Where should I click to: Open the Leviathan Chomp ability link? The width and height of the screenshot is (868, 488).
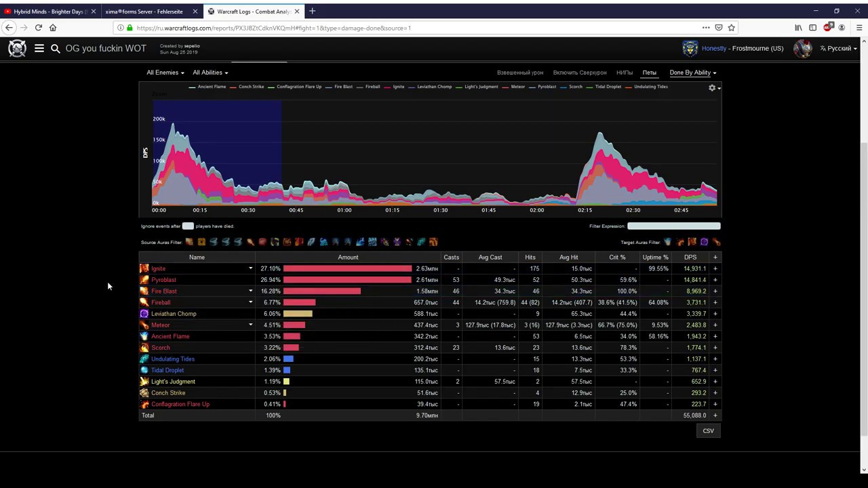174,314
